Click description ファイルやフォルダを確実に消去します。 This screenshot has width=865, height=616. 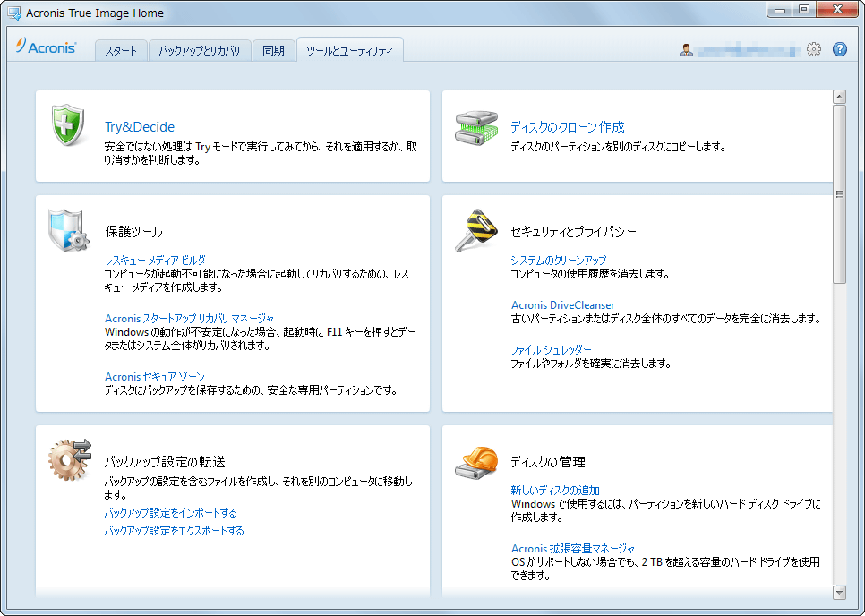click(590, 364)
